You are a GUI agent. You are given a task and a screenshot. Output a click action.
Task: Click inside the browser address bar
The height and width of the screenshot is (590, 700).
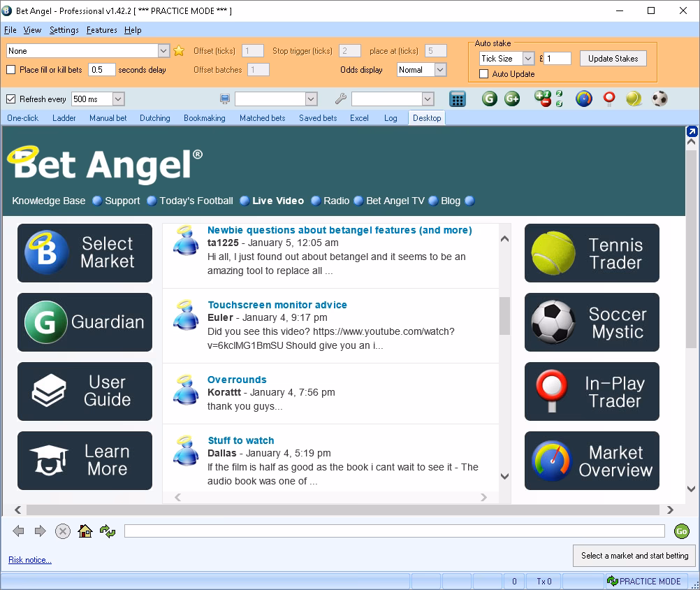pos(391,531)
